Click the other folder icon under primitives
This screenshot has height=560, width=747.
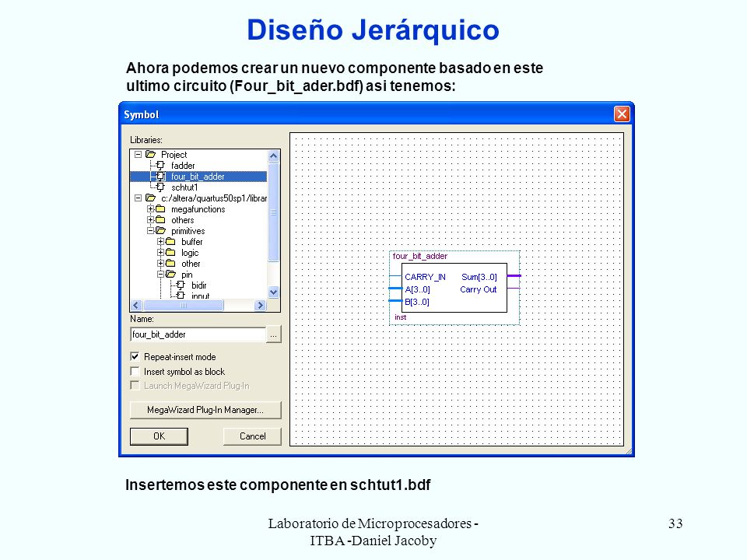[x=170, y=264]
